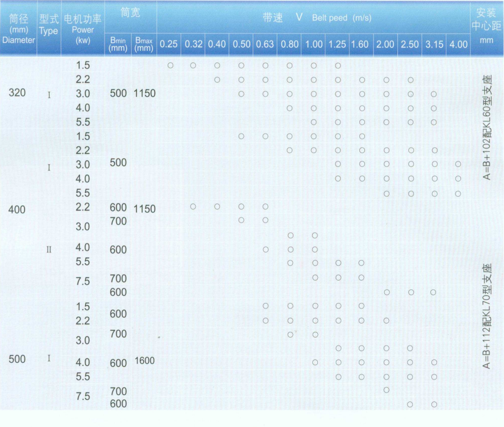
Task: Click the only circle in the 0.25 speed column
Action: coord(170,65)
